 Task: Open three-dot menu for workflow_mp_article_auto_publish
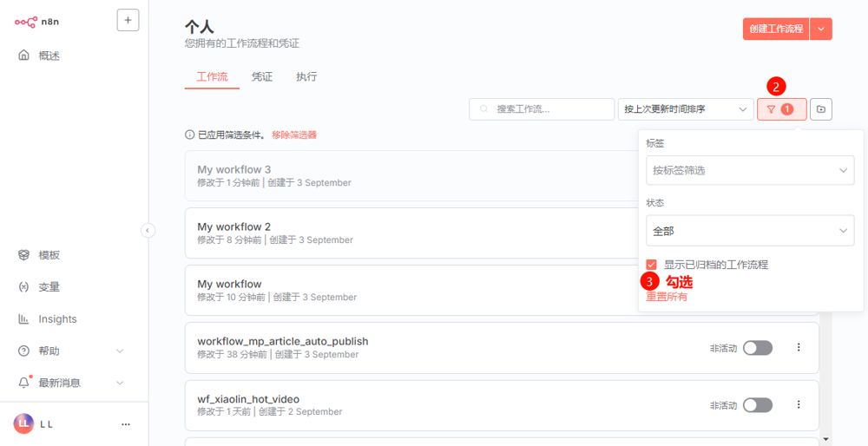(x=799, y=348)
